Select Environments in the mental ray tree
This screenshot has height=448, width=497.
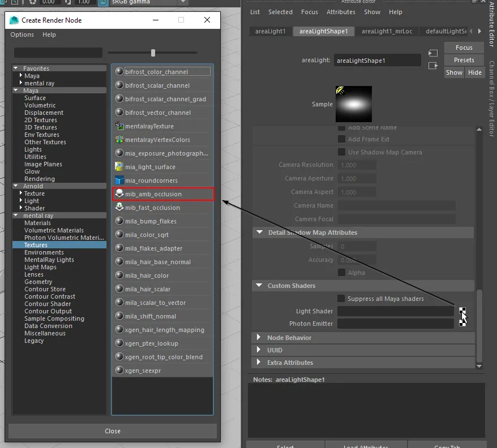pyautogui.click(x=44, y=252)
